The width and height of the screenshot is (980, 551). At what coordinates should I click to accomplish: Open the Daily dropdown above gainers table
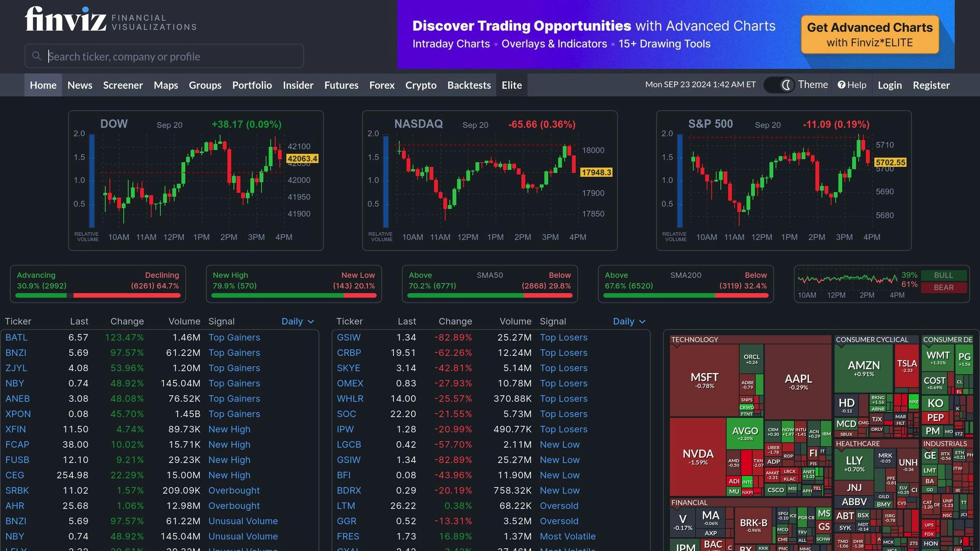click(297, 321)
